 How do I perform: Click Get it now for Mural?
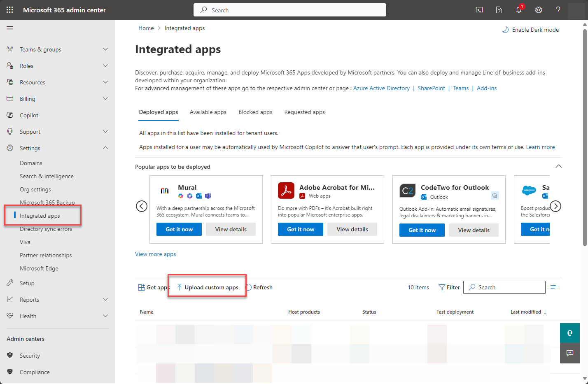point(179,229)
